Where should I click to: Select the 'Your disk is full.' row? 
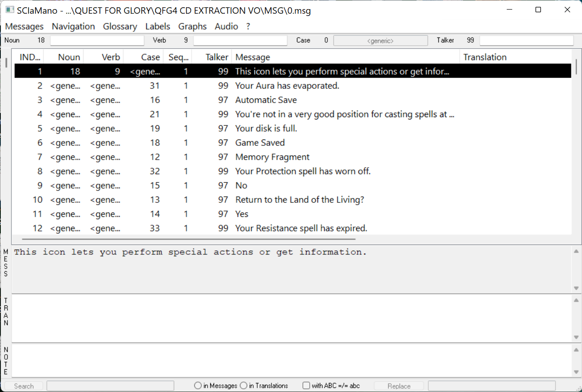tap(293, 129)
